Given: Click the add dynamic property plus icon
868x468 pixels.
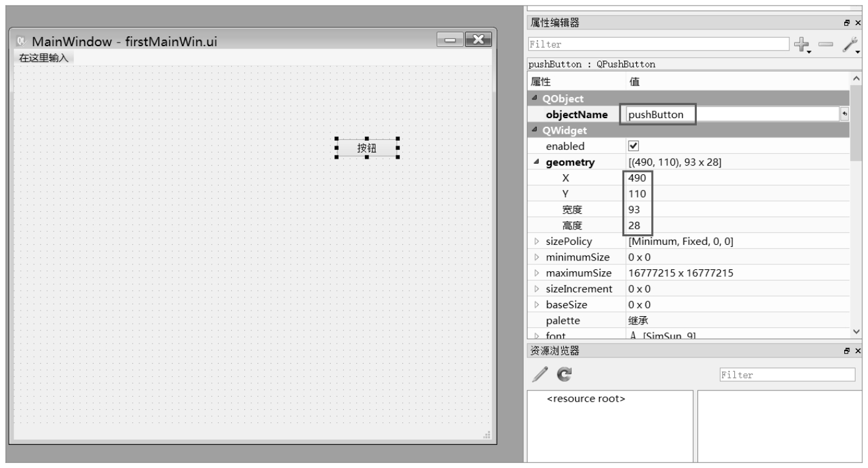Looking at the screenshot, I should [x=802, y=44].
